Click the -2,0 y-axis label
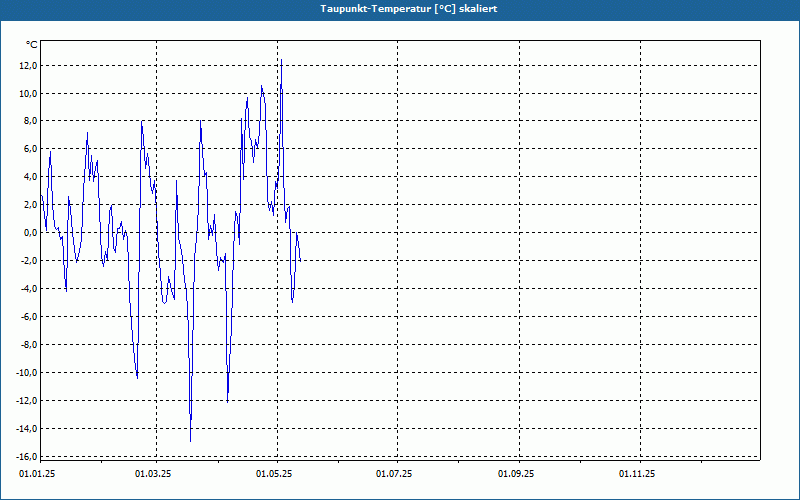Viewport: 800px width, 500px height. click(x=29, y=261)
